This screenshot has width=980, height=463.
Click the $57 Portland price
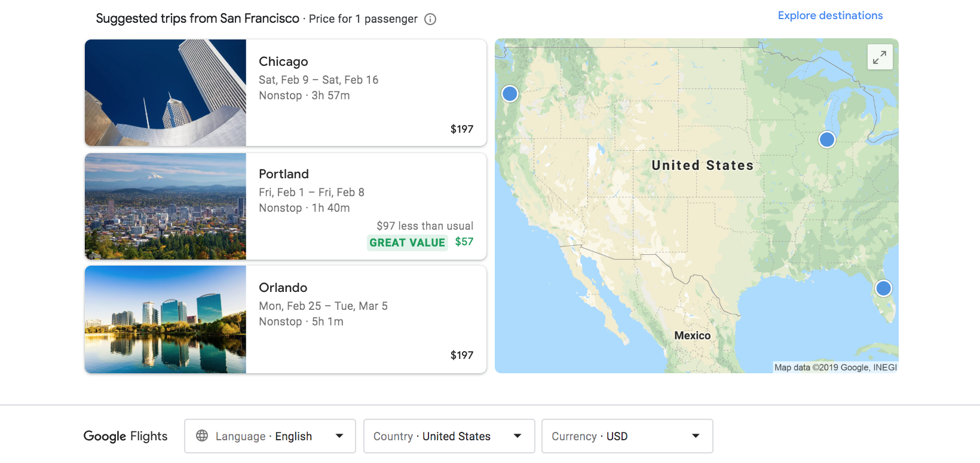[464, 242]
